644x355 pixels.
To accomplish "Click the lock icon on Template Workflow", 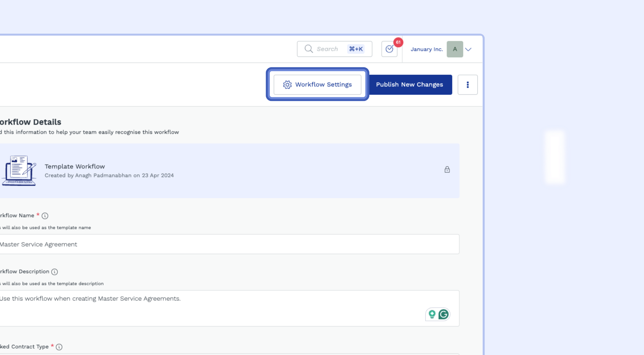I will (x=447, y=170).
